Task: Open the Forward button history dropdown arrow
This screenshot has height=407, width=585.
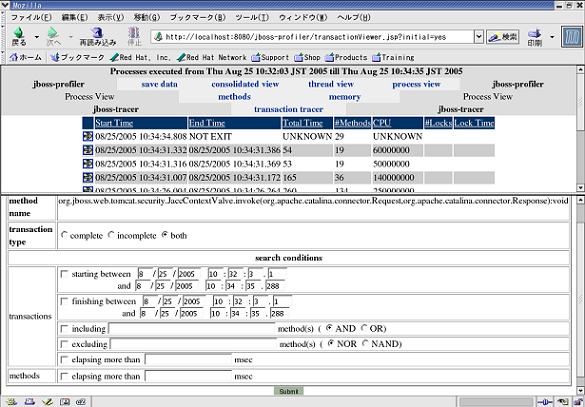Action: click(x=71, y=37)
